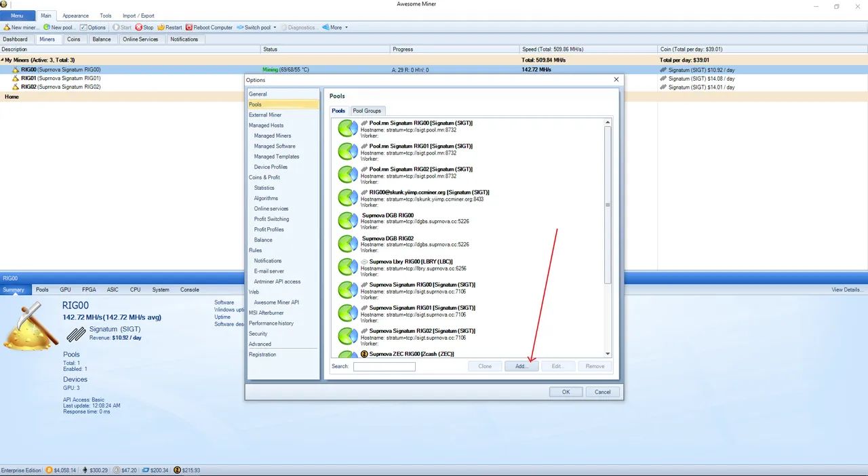Switch to the Dashboard tab
868x476 pixels.
16,39
